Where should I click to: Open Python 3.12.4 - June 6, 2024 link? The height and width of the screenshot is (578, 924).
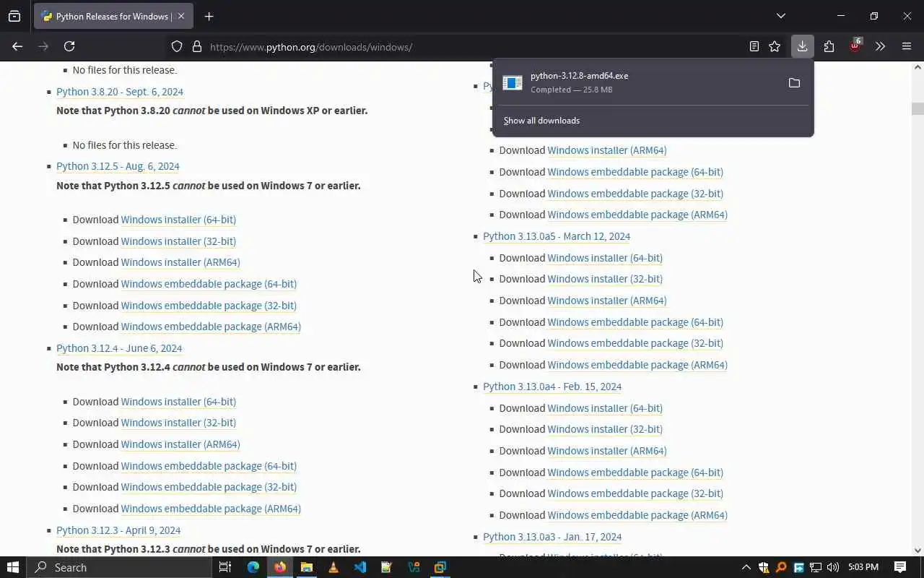click(119, 348)
